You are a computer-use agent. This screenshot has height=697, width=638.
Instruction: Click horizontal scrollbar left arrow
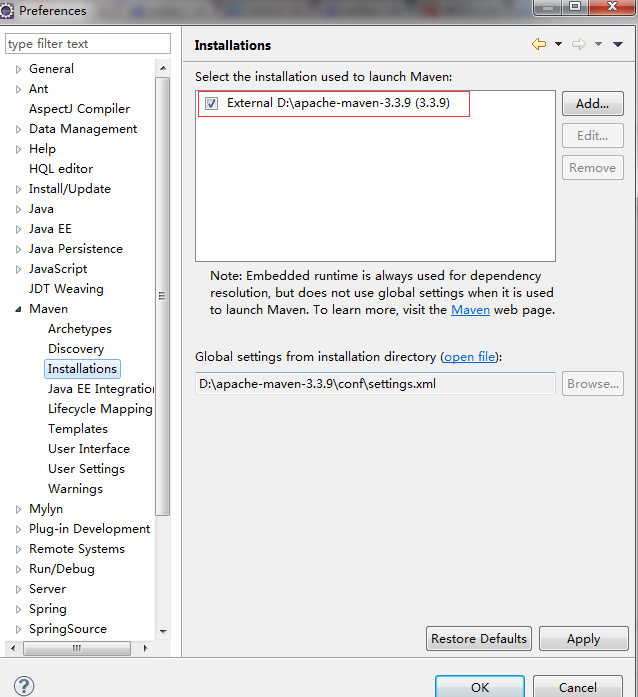pos(13,648)
